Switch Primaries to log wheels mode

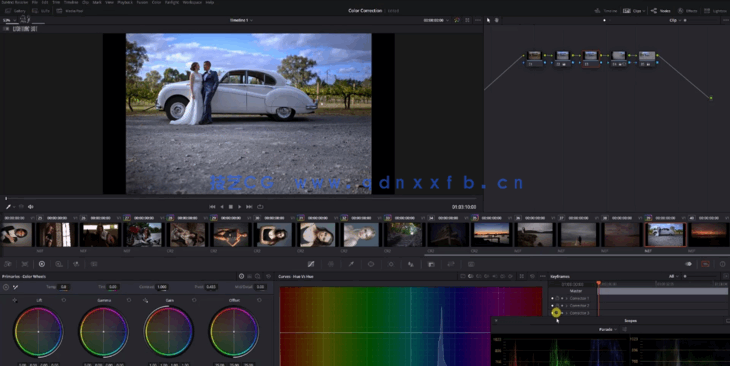click(x=257, y=276)
